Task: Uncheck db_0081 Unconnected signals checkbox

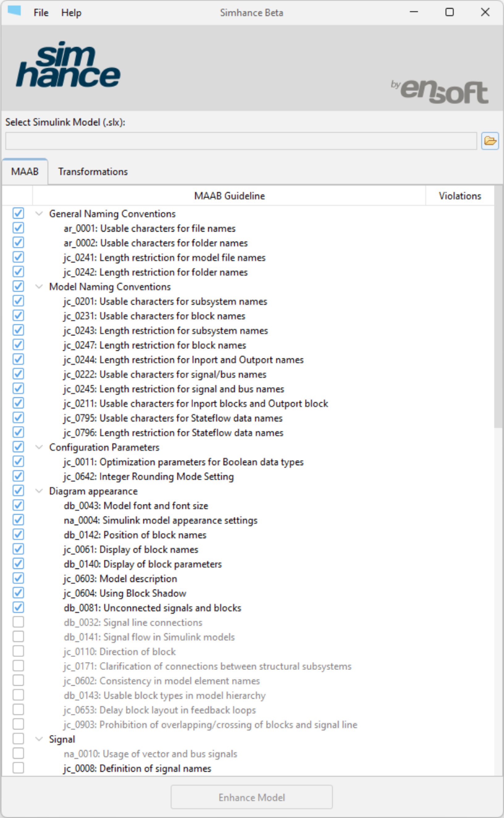Action: point(18,607)
